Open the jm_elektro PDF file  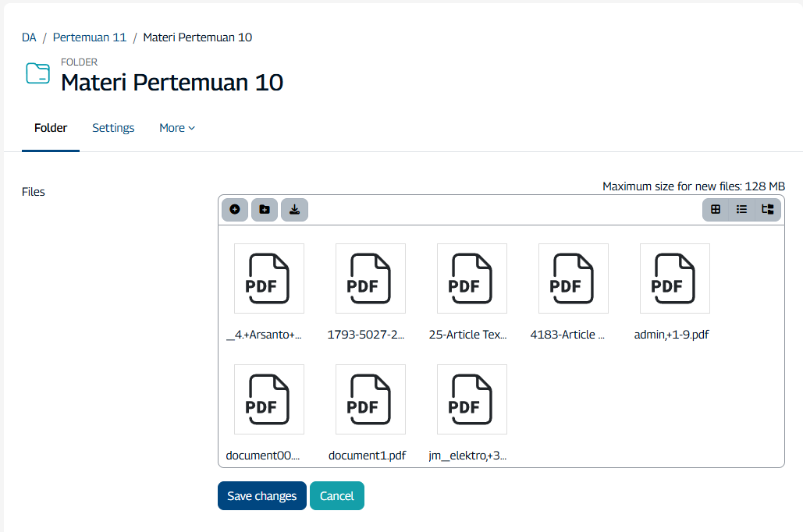tap(471, 399)
